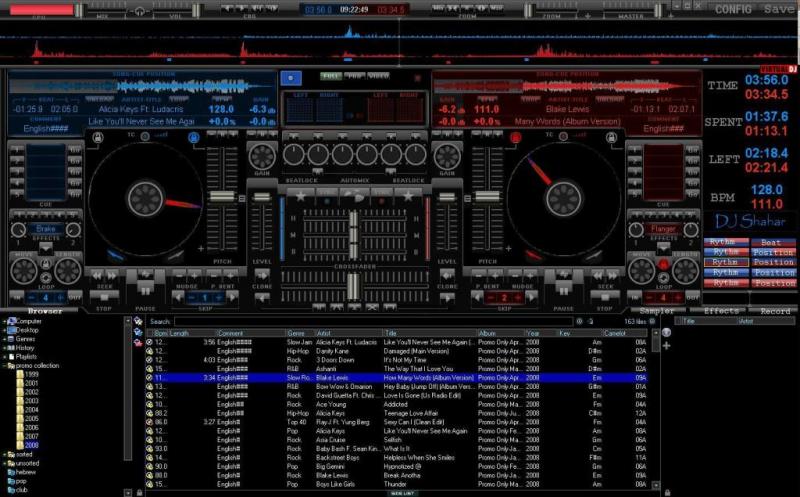Screen dimensions: 800x497
Task: Click the left deck nudge minus button
Action: [180, 276]
